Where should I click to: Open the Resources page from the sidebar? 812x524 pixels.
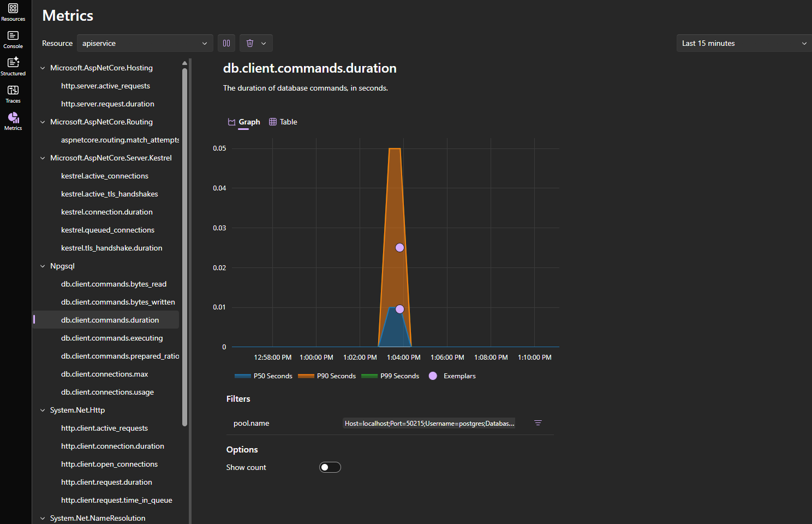pos(13,11)
